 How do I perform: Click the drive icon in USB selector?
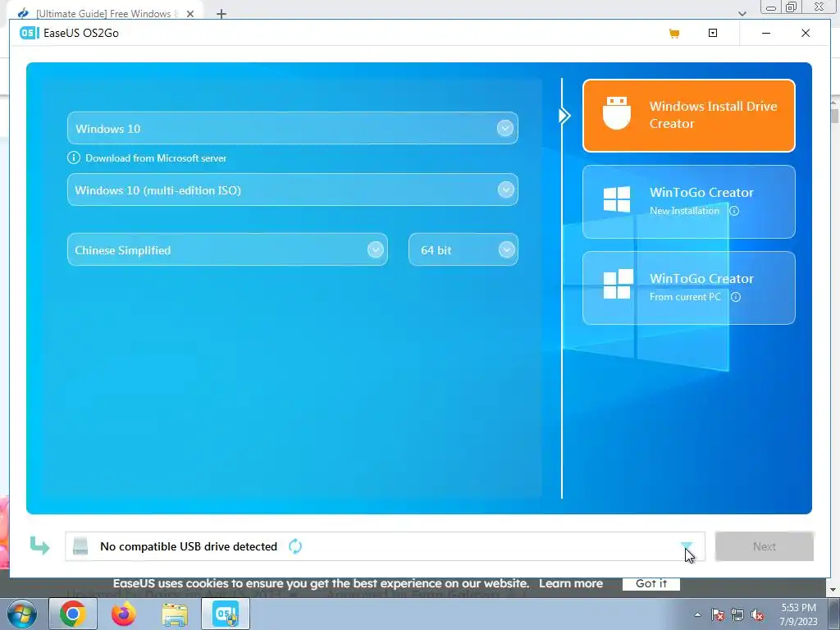click(x=80, y=546)
